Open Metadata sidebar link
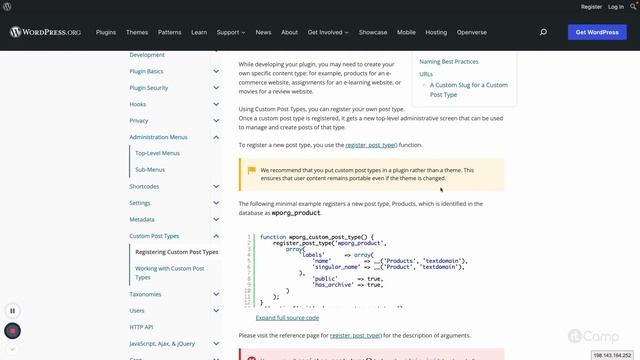This screenshot has width=640, height=360. (x=142, y=220)
